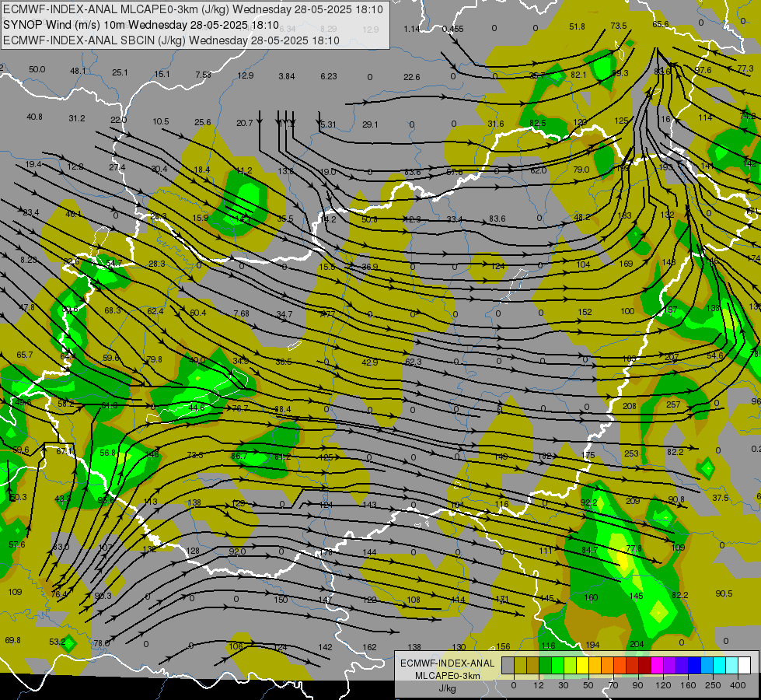Screen dimensions: 761x700
Task: Click the grid value 207
Action: click(x=672, y=357)
